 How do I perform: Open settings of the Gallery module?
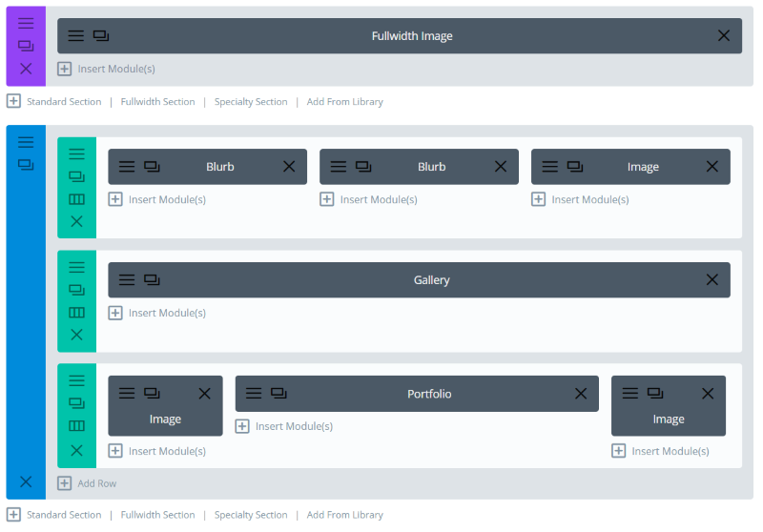[x=127, y=279]
